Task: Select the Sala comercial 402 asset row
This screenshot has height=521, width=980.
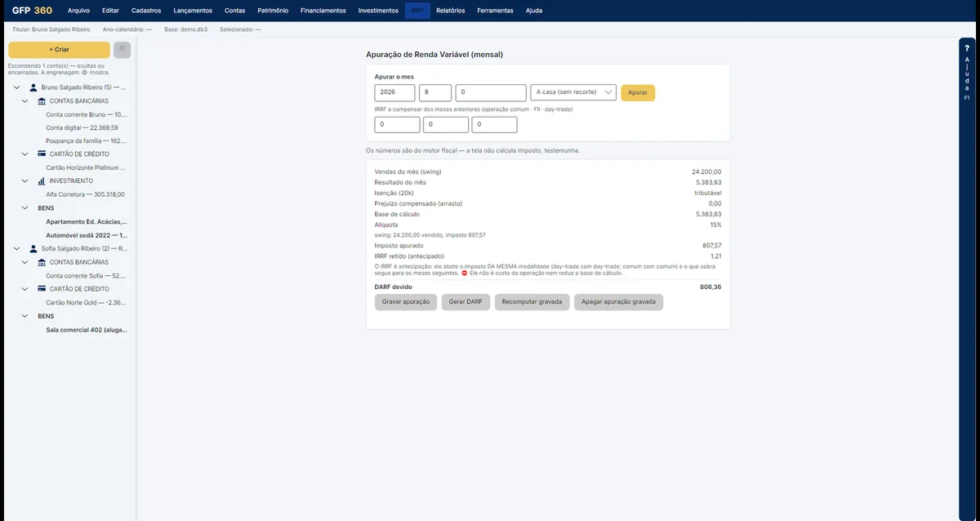Action: tap(87, 330)
